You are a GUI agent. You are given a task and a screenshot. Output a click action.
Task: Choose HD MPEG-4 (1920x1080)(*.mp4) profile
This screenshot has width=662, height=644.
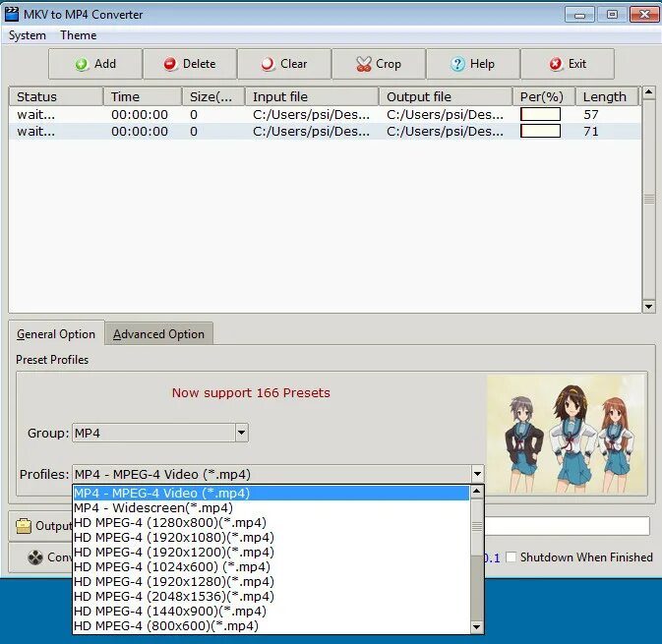pos(271,537)
